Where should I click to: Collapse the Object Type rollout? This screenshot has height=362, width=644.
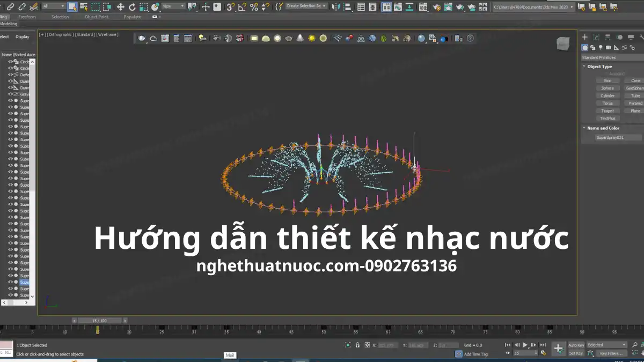click(599, 67)
